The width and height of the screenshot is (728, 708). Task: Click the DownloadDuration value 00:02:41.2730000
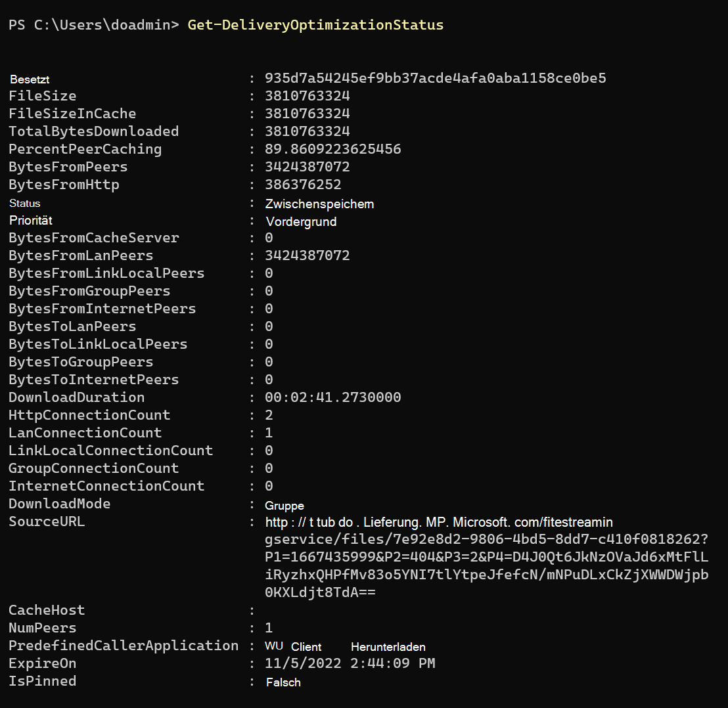(x=332, y=397)
